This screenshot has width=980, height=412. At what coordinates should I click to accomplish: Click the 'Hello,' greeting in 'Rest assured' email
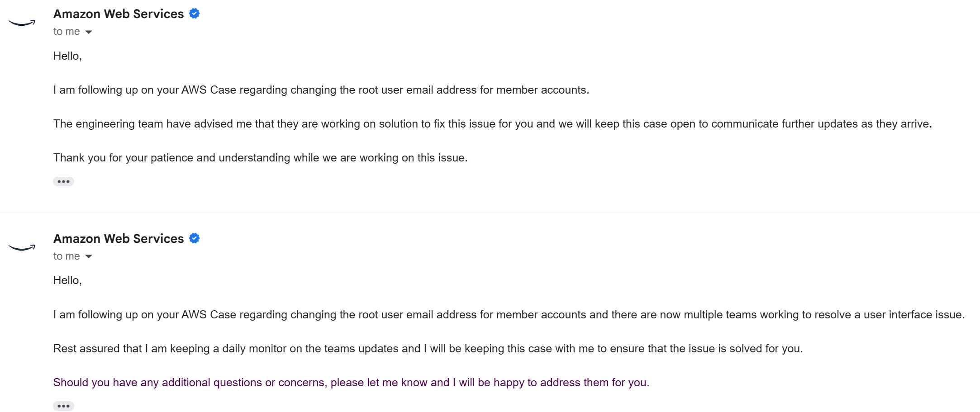click(x=67, y=280)
